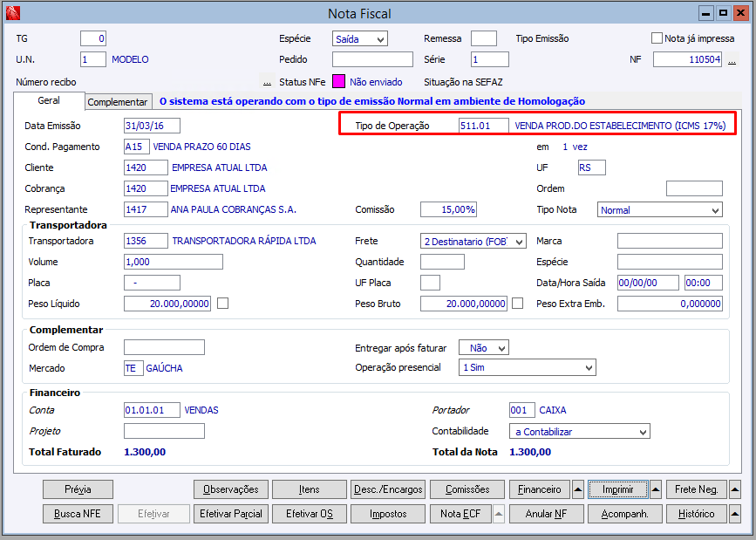Click the Comissão percentage field

tap(448, 209)
